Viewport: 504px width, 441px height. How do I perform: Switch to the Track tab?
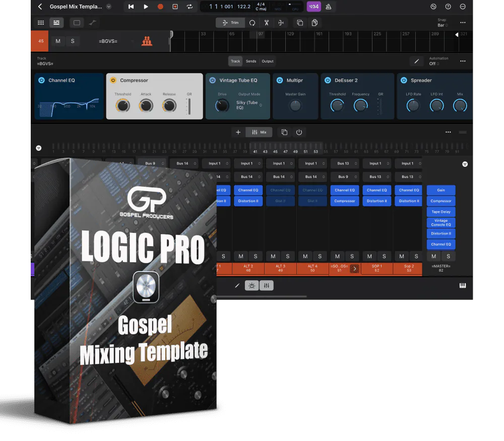[235, 61]
